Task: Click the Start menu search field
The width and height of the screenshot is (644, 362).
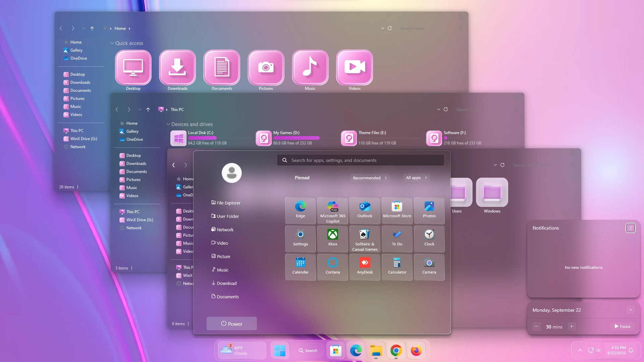Action: pos(361,160)
